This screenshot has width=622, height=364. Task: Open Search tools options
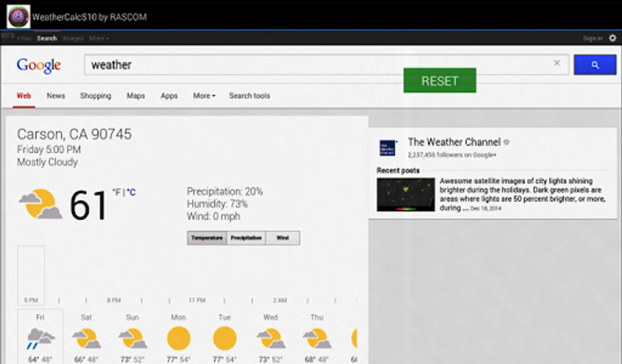[249, 96]
